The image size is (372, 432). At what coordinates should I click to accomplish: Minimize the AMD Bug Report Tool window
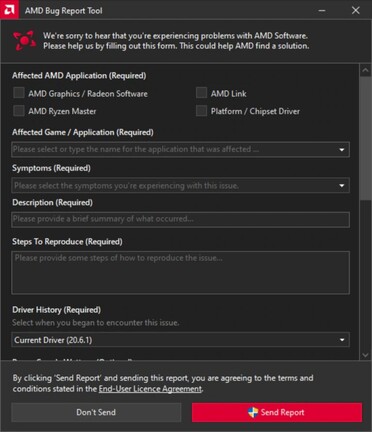[x=322, y=10]
